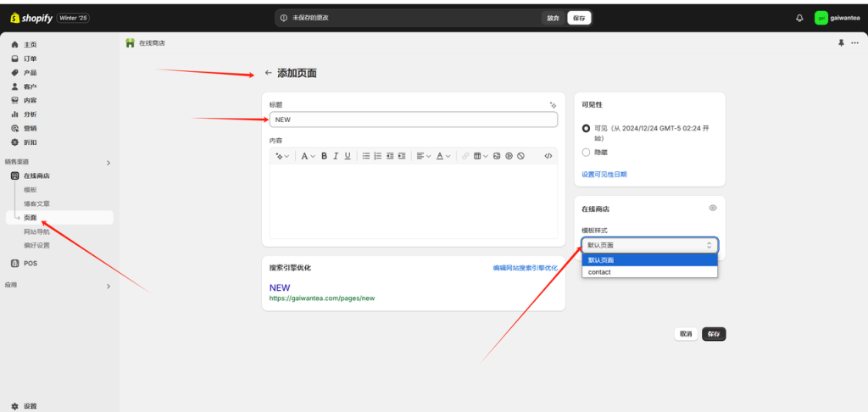Image resolution: width=868 pixels, height=412 pixels.
Task: Open the text color dropdown
Action: [x=442, y=156]
